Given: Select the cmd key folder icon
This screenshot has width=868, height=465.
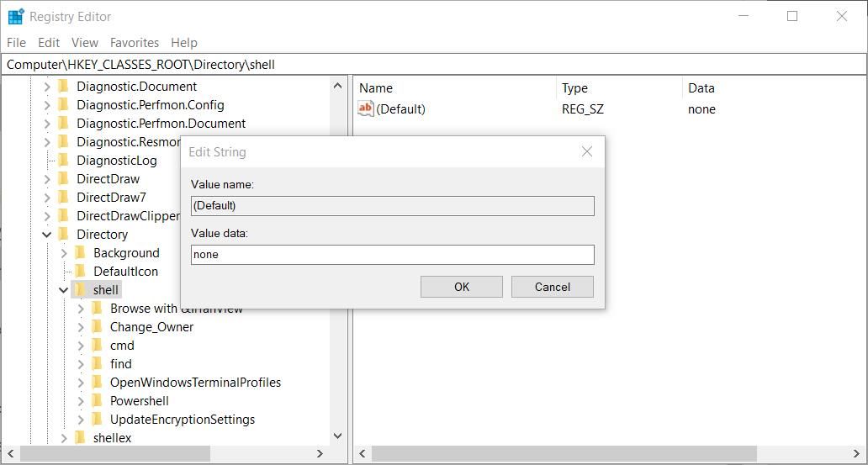Looking at the screenshot, I should [x=97, y=346].
